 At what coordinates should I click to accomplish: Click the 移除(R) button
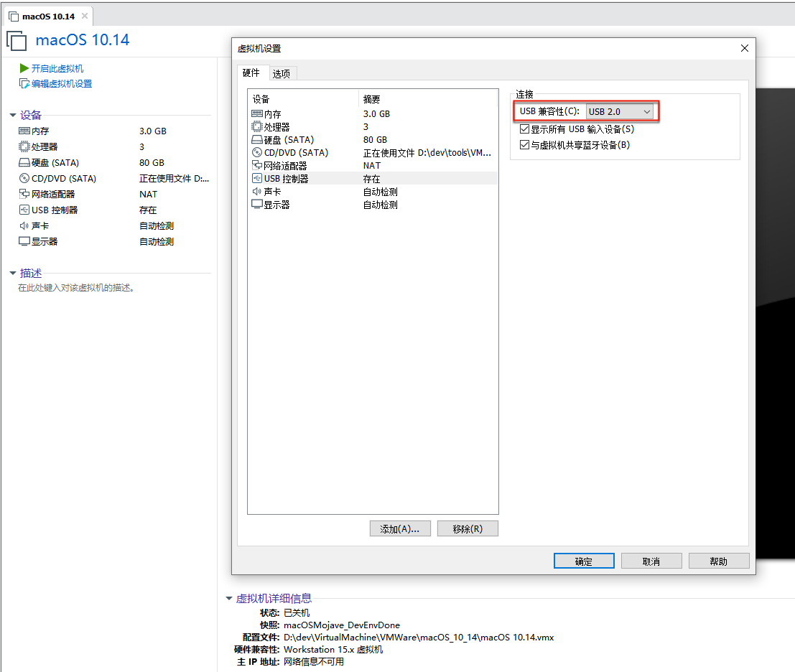pos(468,528)
